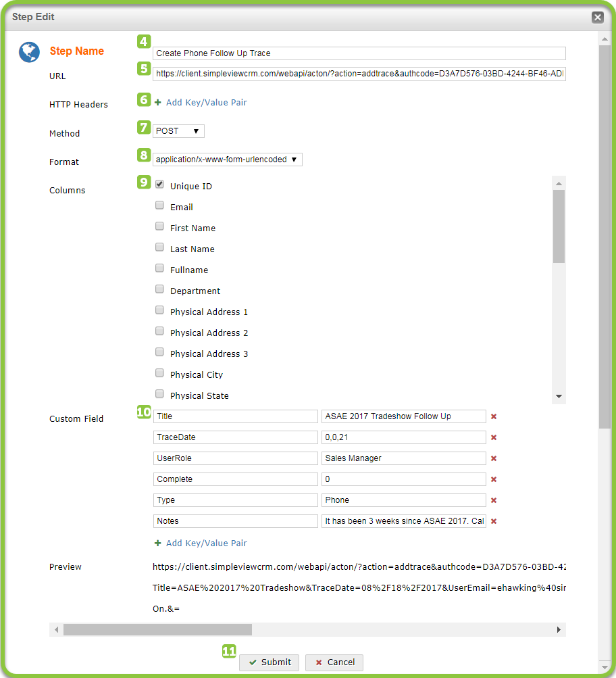Edit the 0,0,21 value field
Screen dimensions: 616x678
pyautogui.click(x=403, y=437)
